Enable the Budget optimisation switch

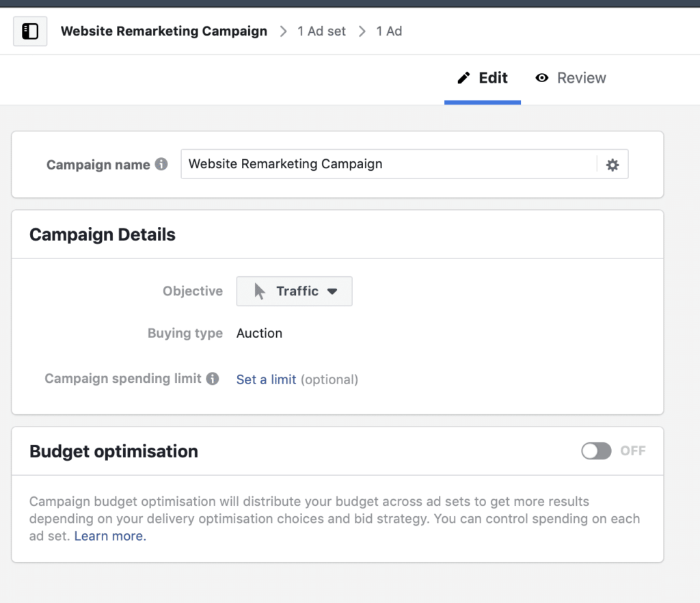click(596, 451)
